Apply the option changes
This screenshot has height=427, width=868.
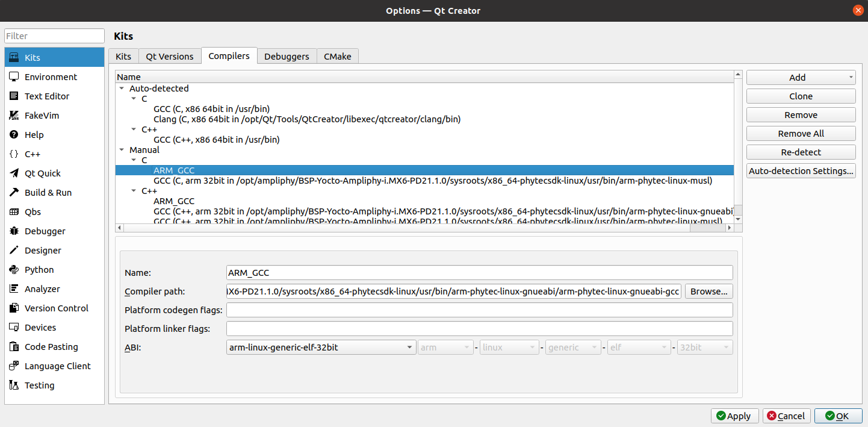[734, 416]
